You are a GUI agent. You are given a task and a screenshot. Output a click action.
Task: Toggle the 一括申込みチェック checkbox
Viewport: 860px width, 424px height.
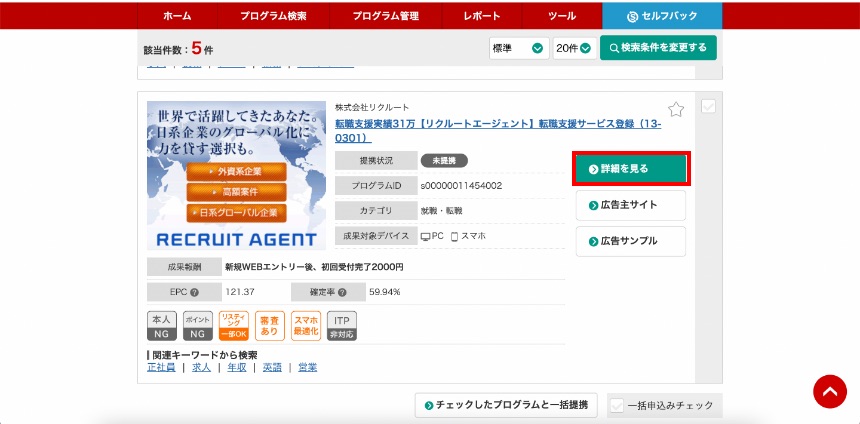tap(617, 406)
